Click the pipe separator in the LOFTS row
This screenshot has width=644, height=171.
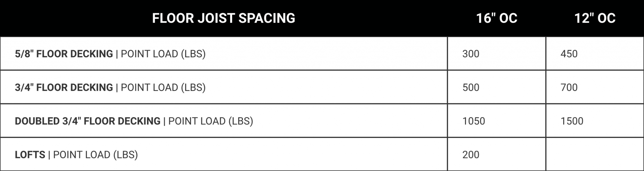(49, 155)
